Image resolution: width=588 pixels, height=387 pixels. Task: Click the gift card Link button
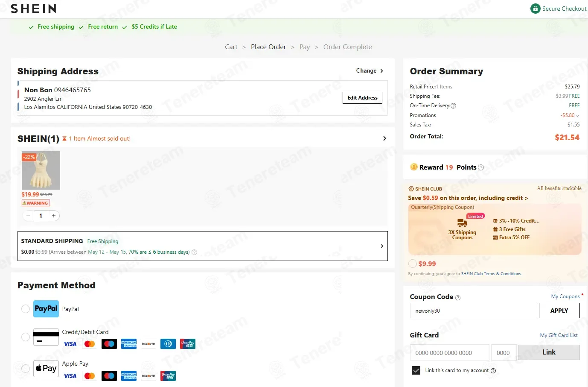point(549,352)
